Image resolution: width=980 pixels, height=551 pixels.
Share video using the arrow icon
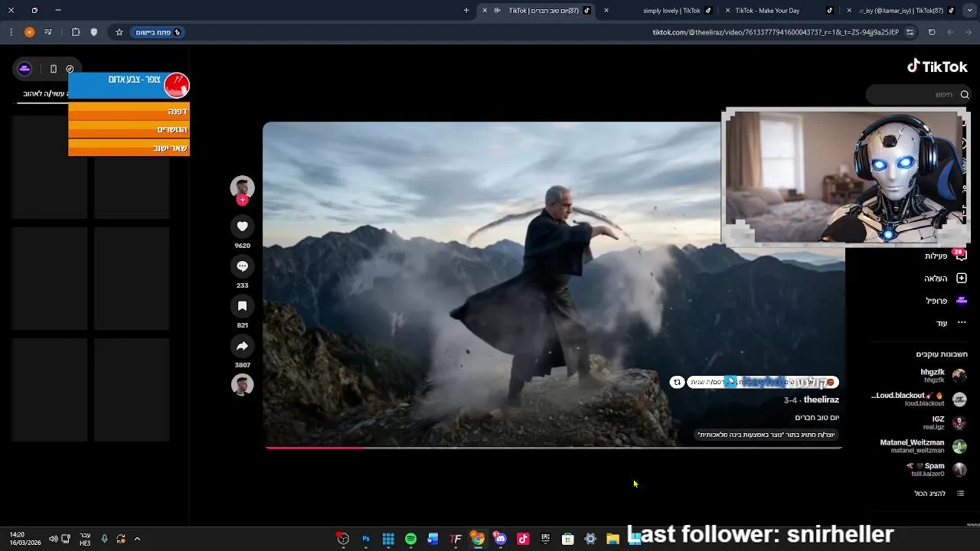point(242,346)
